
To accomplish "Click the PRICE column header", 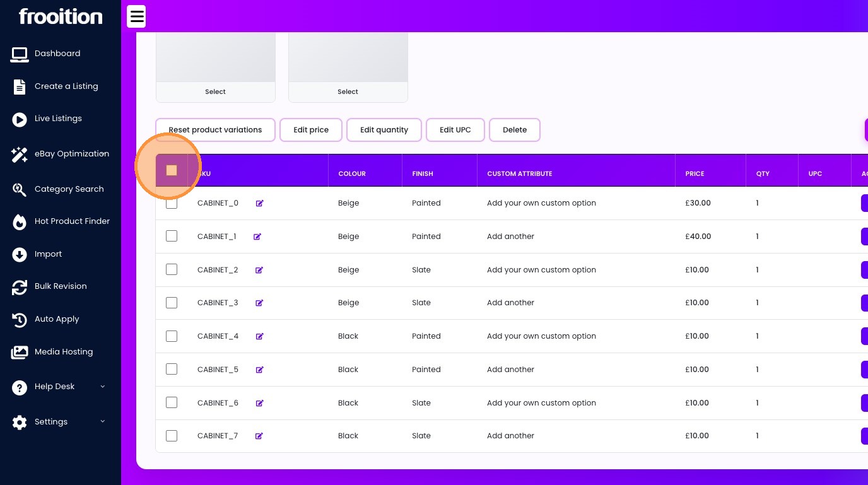I will click(x=695, y=173).
